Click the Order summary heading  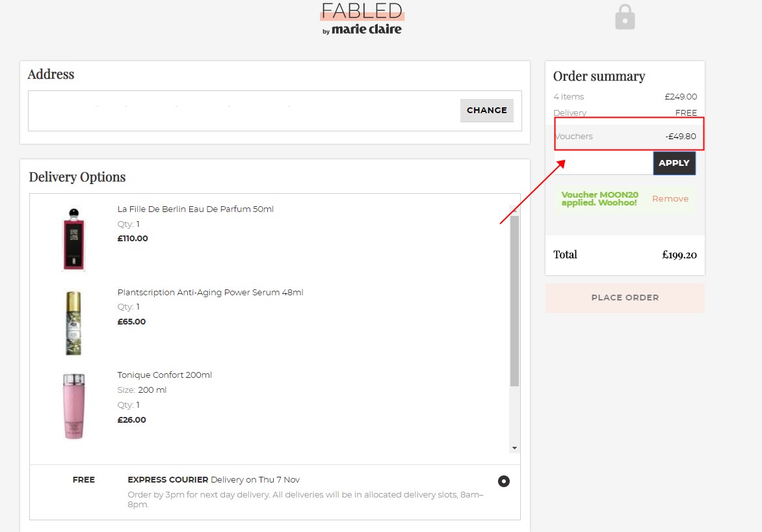(599, 76)
